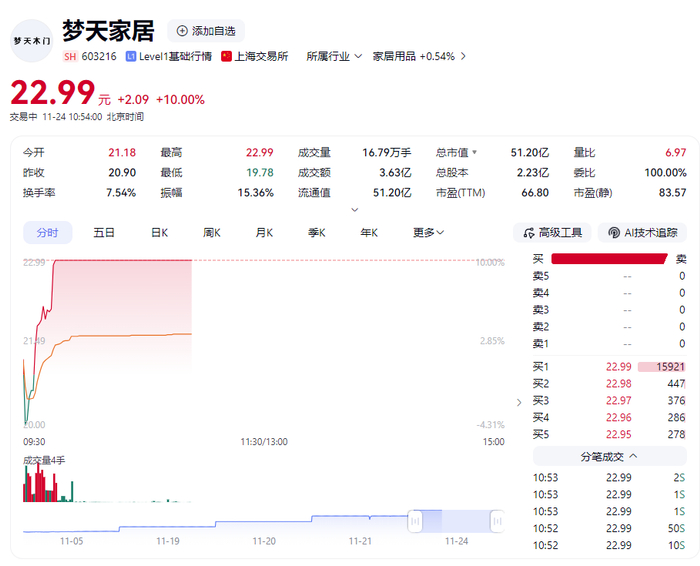Viewport: 700px width, 566px height.
Task: Click the SH exchange badge
Action: 70,57
